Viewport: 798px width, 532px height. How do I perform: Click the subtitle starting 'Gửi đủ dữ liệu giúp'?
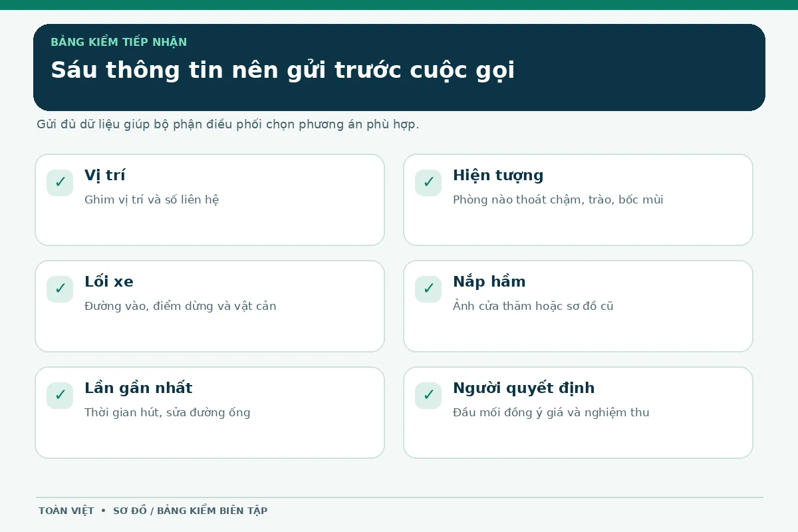228,125
